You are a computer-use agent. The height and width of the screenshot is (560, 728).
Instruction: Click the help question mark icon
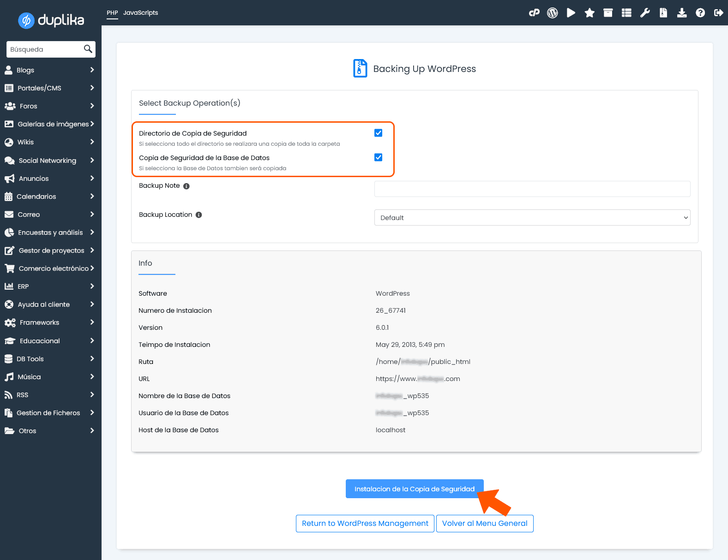(x=700, y=13)
